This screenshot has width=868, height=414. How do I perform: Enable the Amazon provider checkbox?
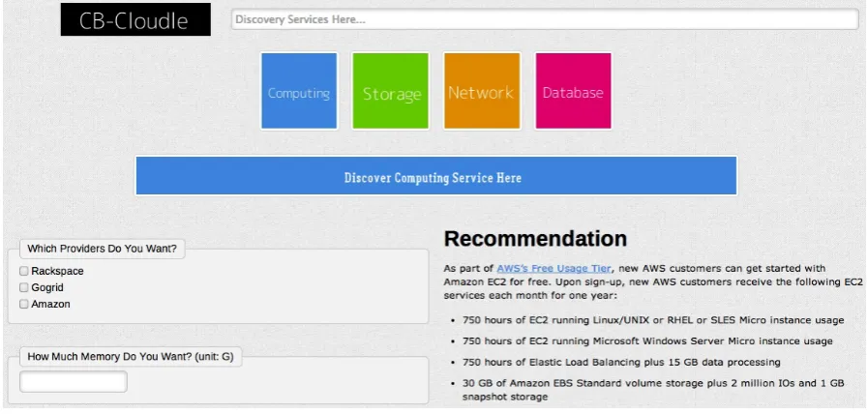24,305
